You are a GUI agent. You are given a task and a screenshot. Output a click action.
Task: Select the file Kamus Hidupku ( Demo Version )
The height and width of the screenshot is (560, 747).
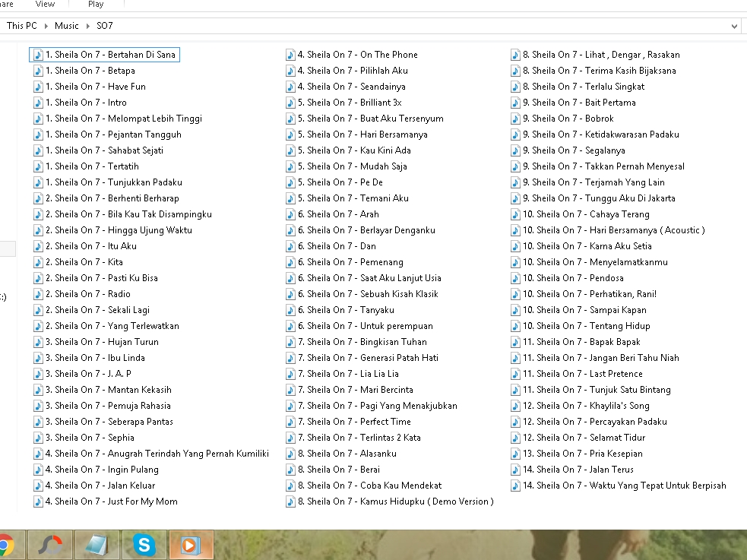pyautogui.click(x=390, y=501)
